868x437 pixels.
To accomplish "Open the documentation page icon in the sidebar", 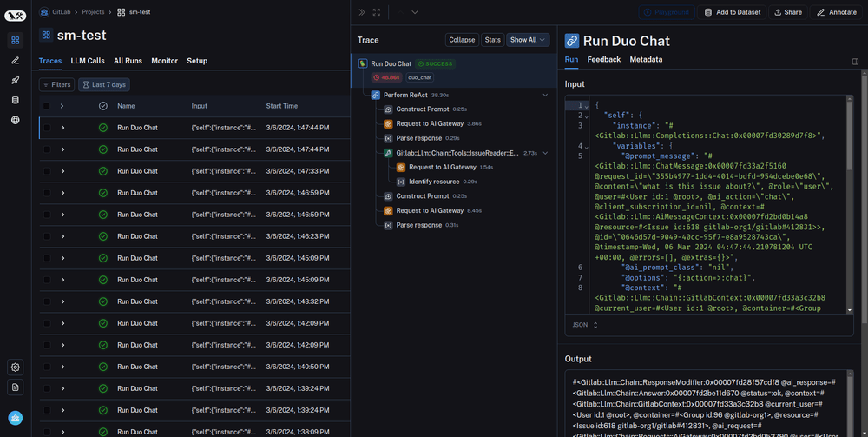I will (16, 387).
